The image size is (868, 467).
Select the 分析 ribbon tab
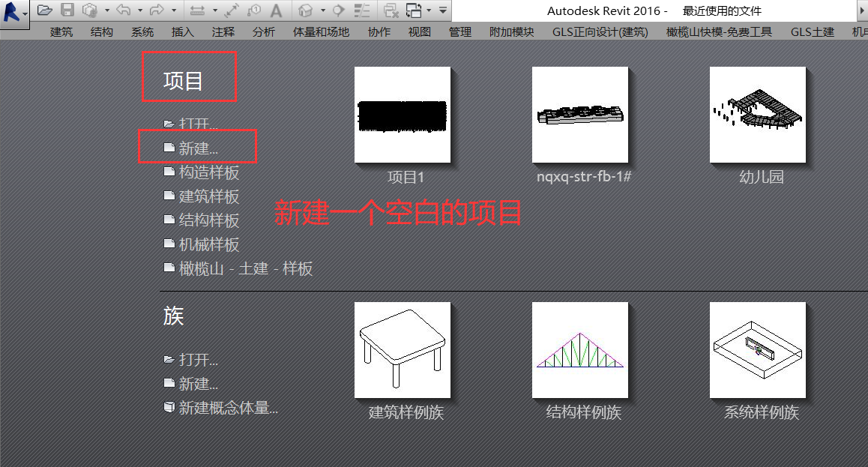click(264, 32)
